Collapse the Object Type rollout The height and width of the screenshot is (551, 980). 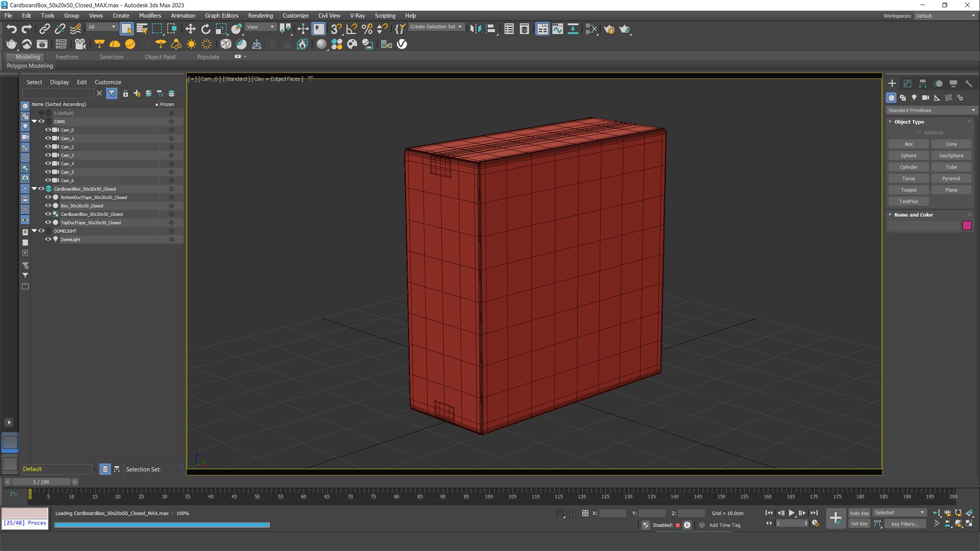pyautogui.click(x=909, y=122)
